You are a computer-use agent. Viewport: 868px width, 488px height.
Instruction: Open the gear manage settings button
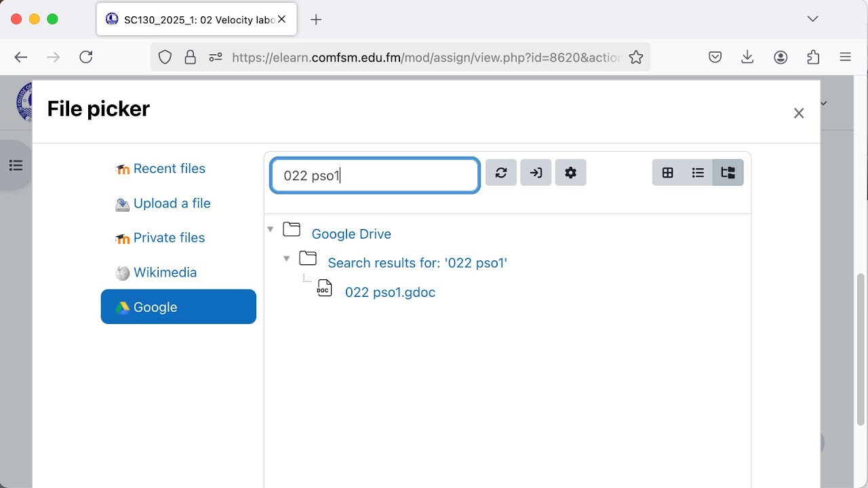(x=570, y=173)
